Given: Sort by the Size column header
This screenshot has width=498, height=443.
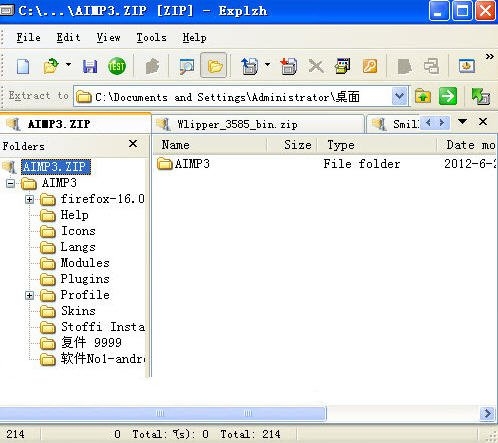Looking at the screenshot, I should point(292,145).
